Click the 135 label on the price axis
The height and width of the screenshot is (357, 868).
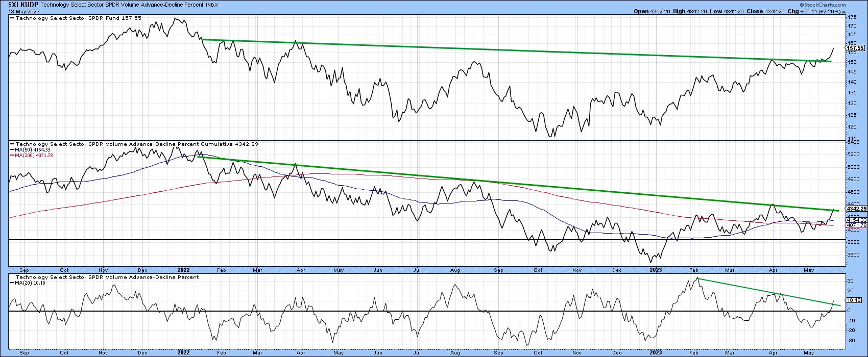852,93
